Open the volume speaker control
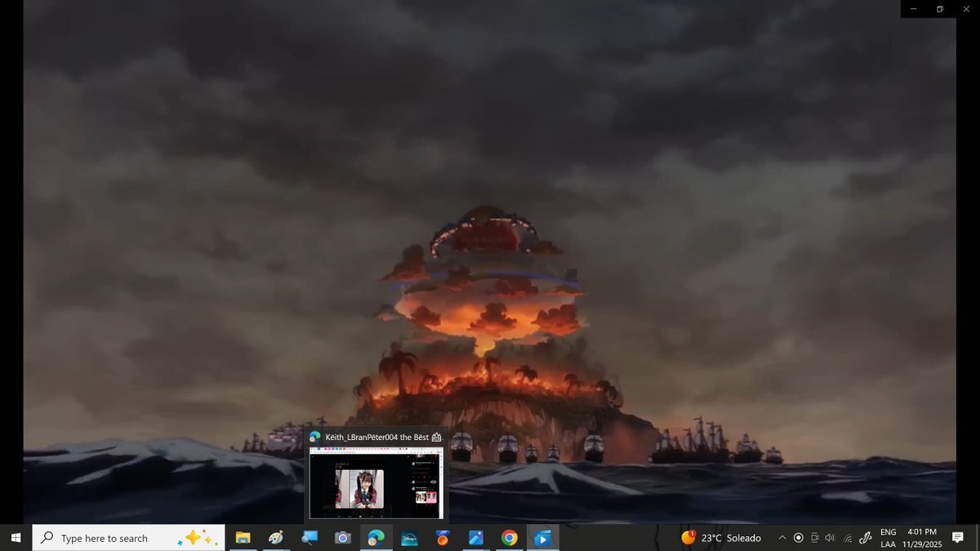Image resolution: width=980 pixels, height=551 pixels. [831, 538]
